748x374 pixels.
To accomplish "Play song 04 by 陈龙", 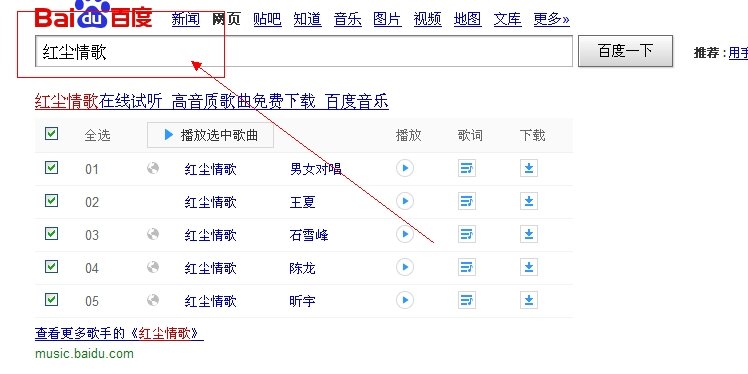I will (405, 267).
